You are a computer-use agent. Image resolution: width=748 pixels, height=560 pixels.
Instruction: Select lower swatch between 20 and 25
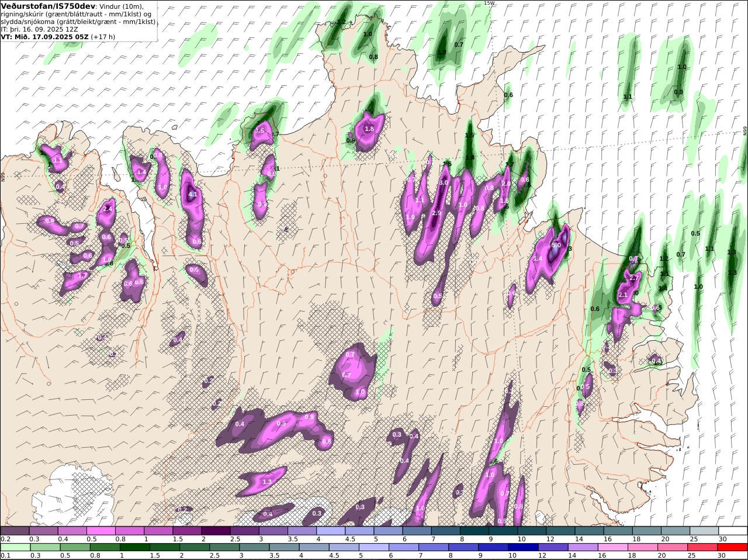click(x=673, y=548)
